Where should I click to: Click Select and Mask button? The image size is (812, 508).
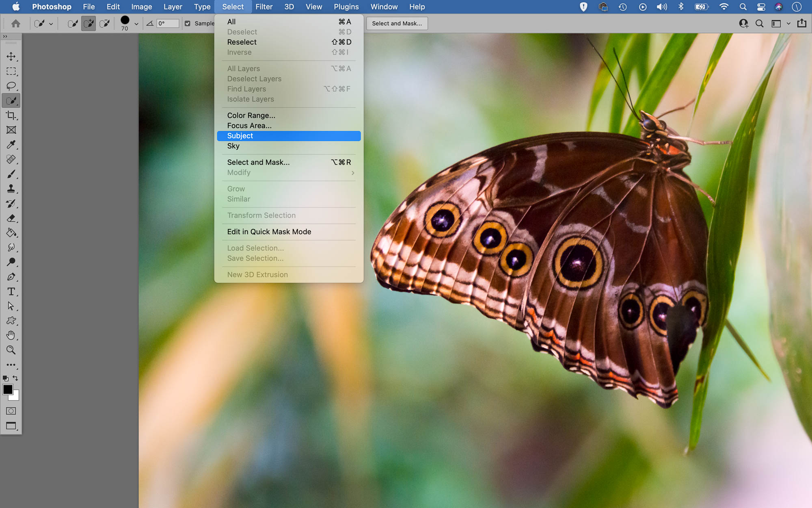pos(397,24)
